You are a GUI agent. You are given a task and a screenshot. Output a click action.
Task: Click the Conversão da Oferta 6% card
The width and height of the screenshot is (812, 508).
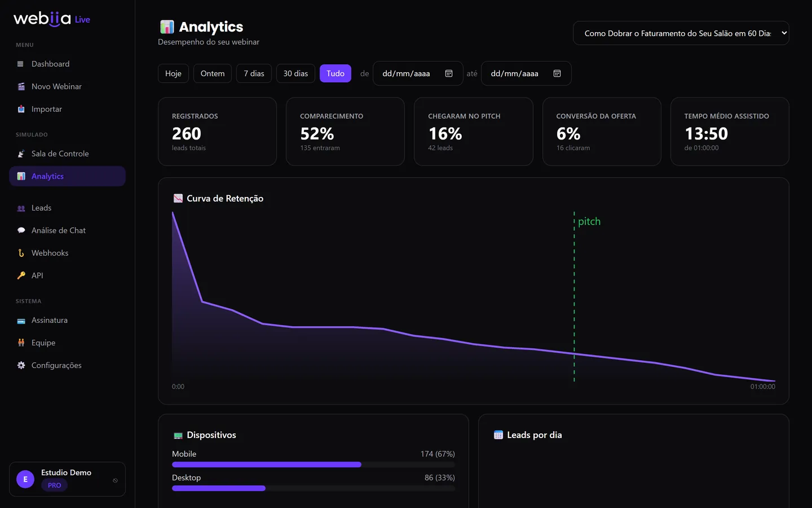pyautogui.click(x=602, y=132)
